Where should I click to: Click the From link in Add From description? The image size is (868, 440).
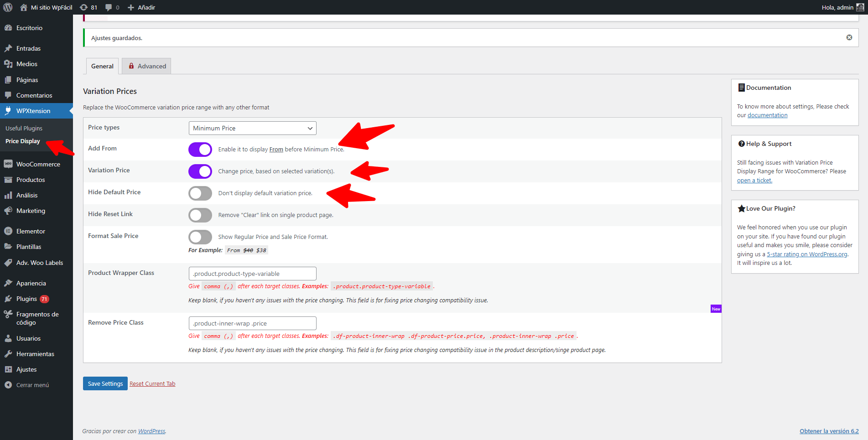276,150
